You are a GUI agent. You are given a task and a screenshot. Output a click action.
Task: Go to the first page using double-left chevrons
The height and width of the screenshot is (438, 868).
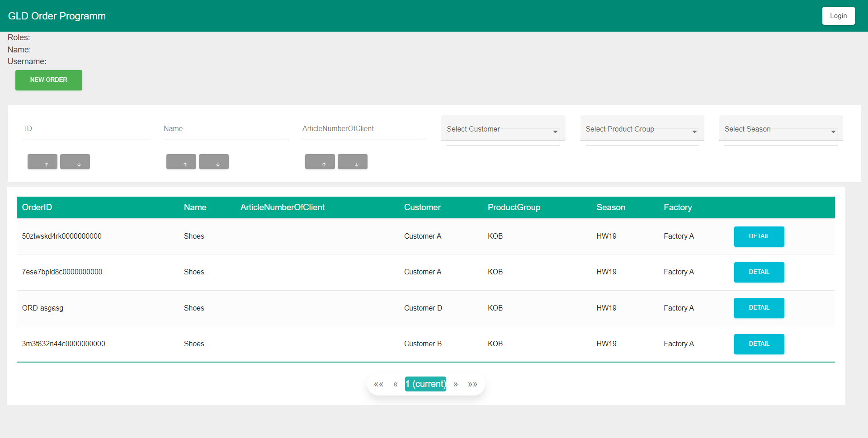pyautogui.click(x=378, y=384)
